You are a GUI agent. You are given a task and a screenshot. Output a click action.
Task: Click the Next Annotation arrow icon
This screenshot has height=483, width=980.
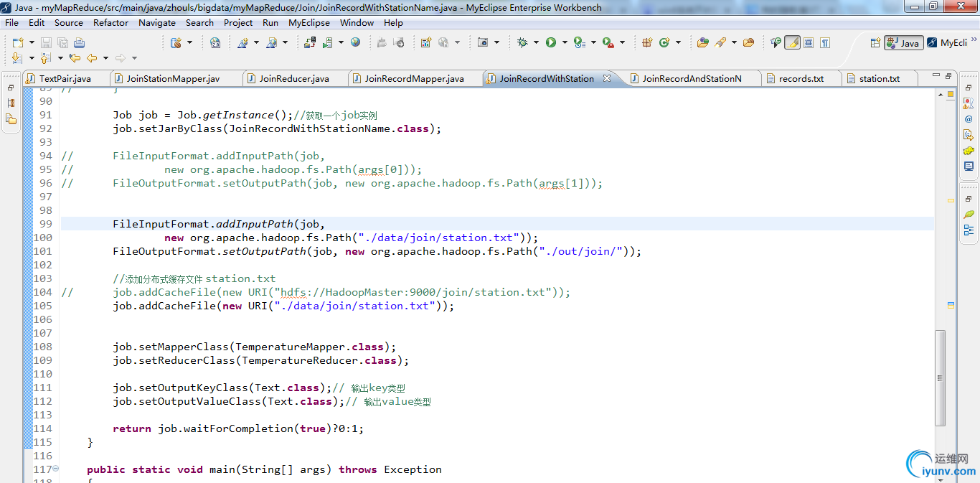click(17, 57)
